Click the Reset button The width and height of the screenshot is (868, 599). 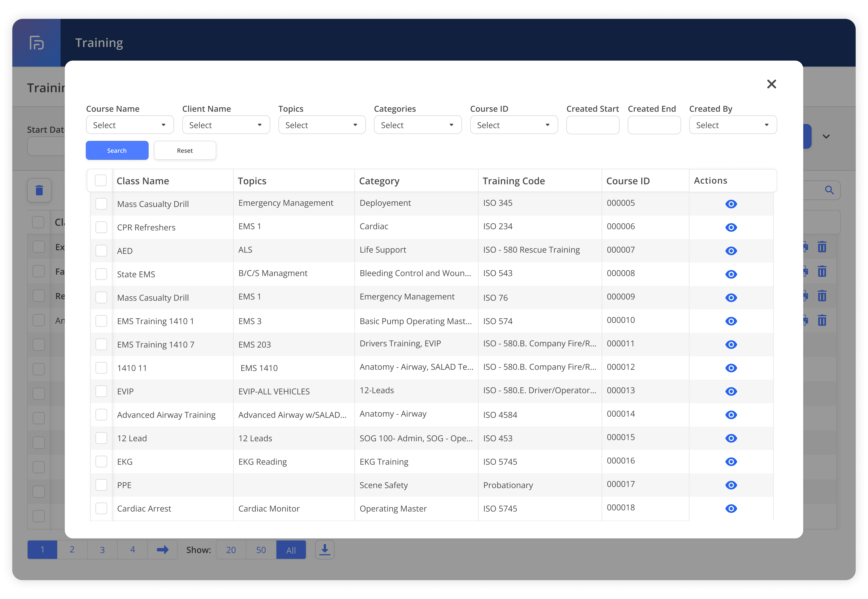click(x=185, y=151)
